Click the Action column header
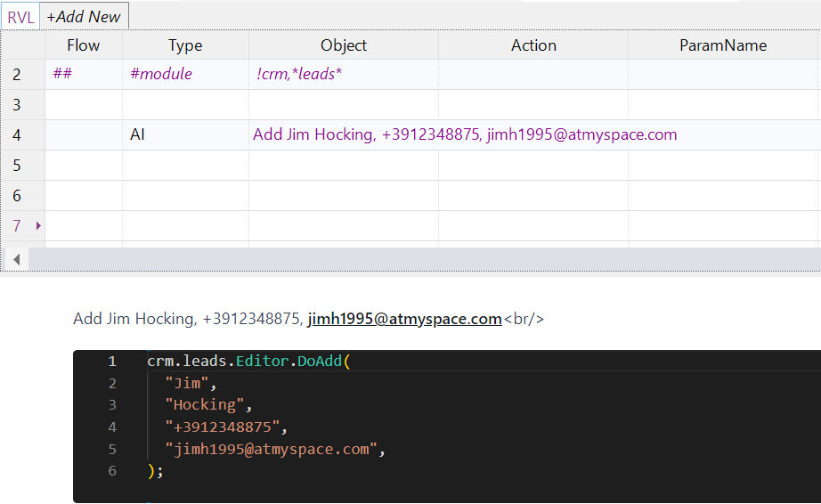821x504 pixels. [x=533, y=45]
